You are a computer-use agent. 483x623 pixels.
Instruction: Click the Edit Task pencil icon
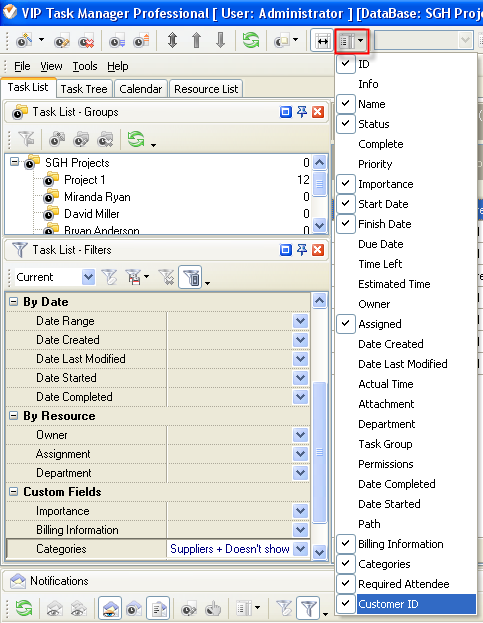62,41
